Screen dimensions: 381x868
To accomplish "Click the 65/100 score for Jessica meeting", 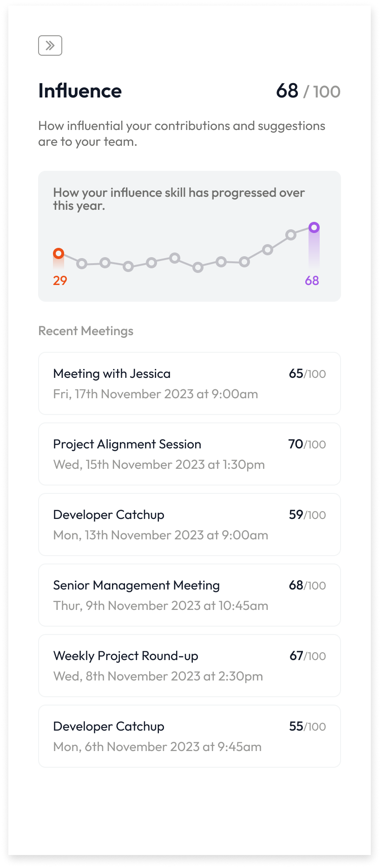I will pyautogui.click(x=307, y=374).
